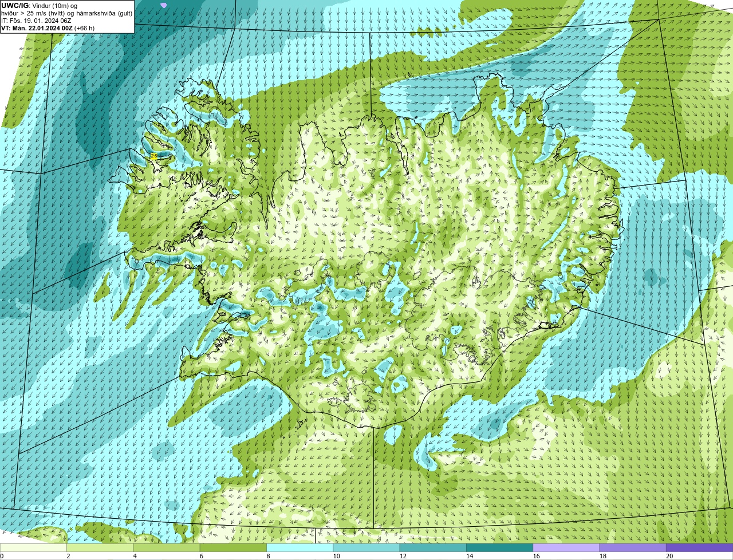The width and height of the screenshot is (733, 560).
Task: Click the 2–4 m/s light green swatch
Action: click(100, 547)
